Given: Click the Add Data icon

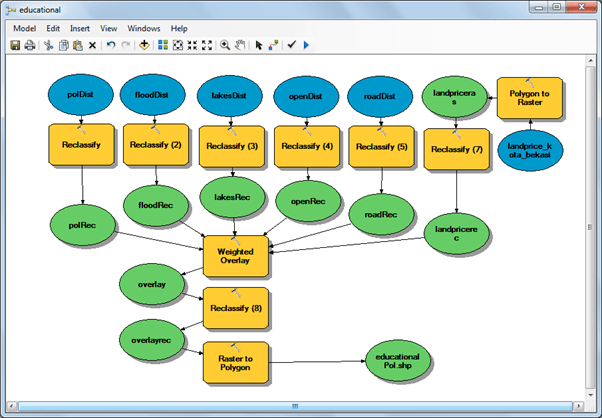Looking at the screenshot, I should point(144,45).
